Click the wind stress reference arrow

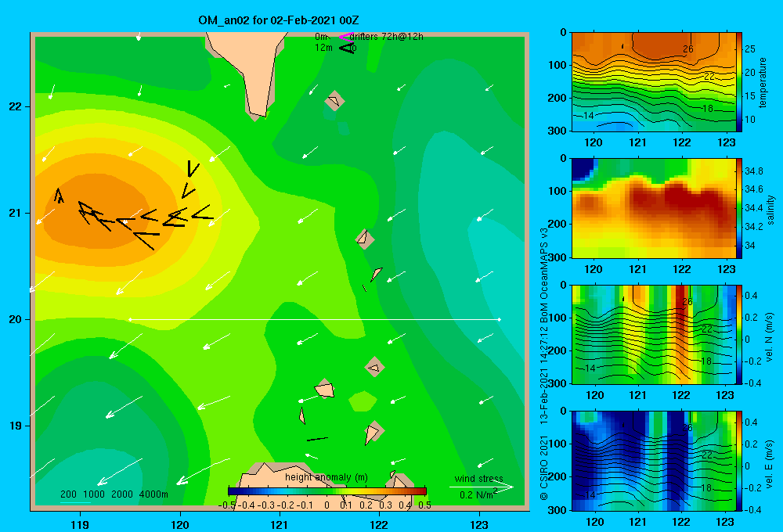coord(482,487)
